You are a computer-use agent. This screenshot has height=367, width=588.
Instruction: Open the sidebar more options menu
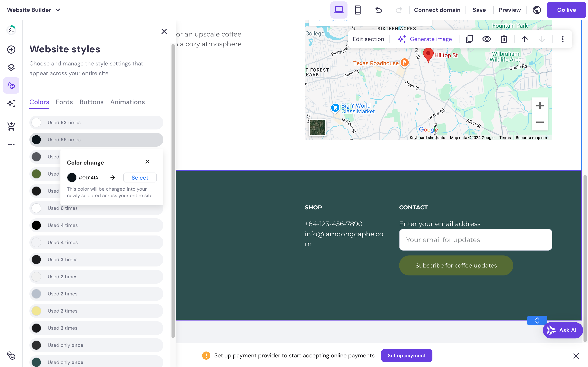coord(11,144)
